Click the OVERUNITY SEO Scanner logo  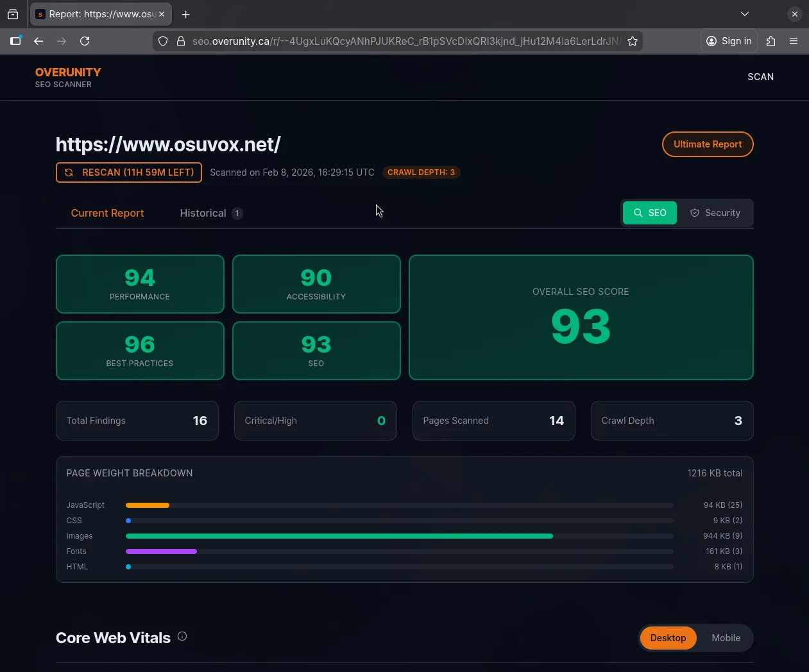68,78
